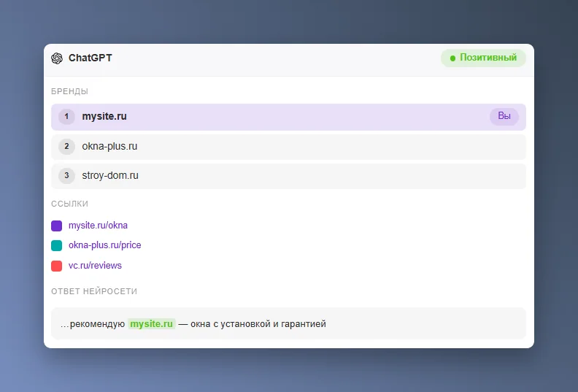Click the ОТВЕТ НЕЙРОСЕТИ section heading
The image size is (578, 392).
(94, 291)
